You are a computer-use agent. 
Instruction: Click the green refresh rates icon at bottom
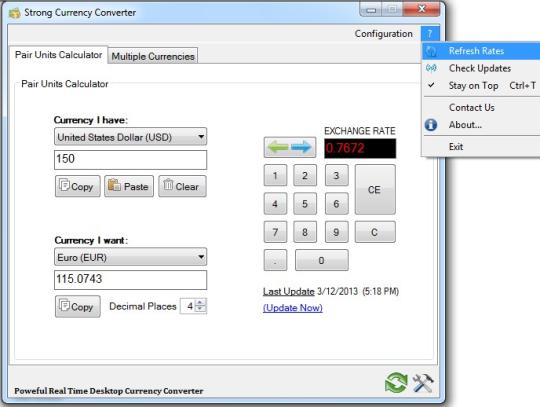(x=396, y=382)
